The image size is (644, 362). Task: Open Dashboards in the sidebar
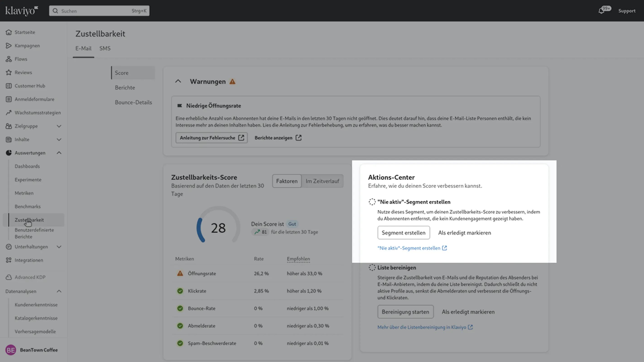[27, 166]
